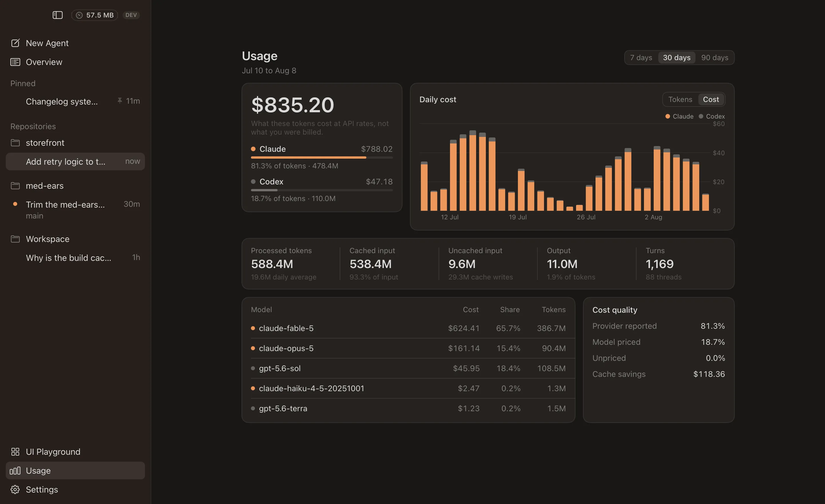
Task: Click the $624.41 cost cell
Action: tap(464, 328)
